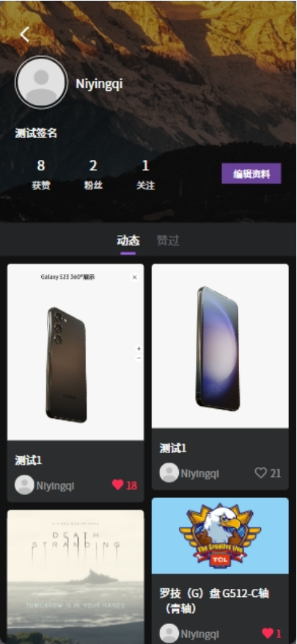Switch to the 赞过 tab
Viewport: 297px width, 644px height.
tap(168, 240)
